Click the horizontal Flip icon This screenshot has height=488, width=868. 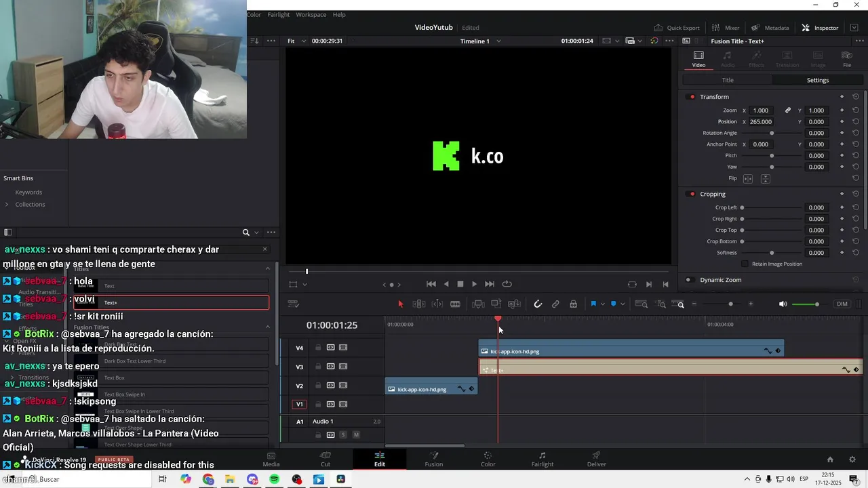tap(748, 178)
